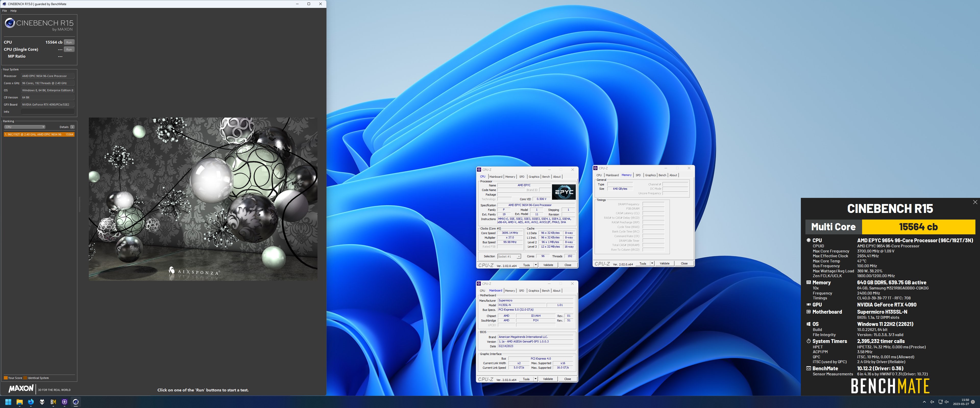This screenshot has width=980, height=408.
Task: Click the CPU-Z title icon of Mainboard window
Action: coord(479,284)
